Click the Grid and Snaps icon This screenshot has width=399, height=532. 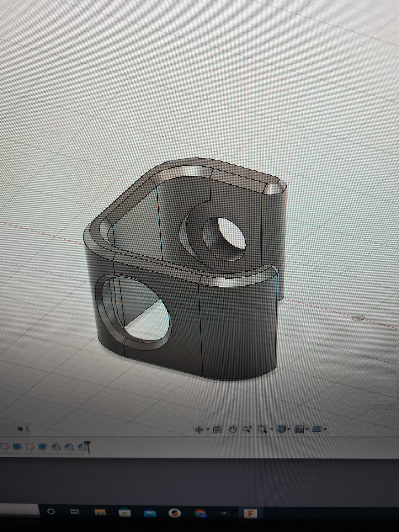click(299, 429)
